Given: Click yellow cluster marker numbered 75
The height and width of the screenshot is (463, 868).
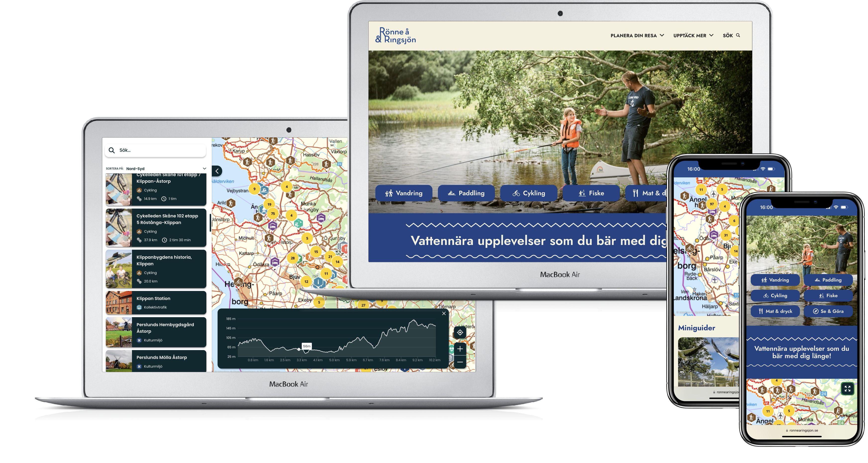Looking at the screenshot, I should (x=273, y=213).
